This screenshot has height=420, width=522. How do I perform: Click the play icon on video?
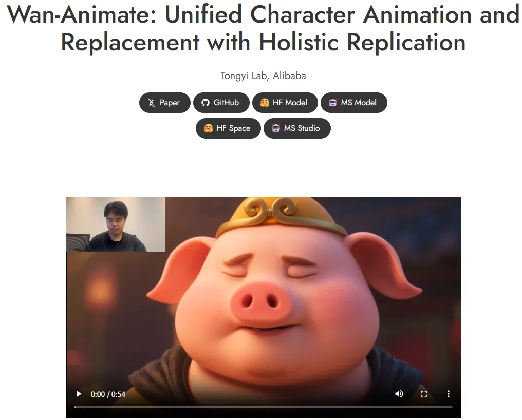pyautogui.click(x=79, y=394)
